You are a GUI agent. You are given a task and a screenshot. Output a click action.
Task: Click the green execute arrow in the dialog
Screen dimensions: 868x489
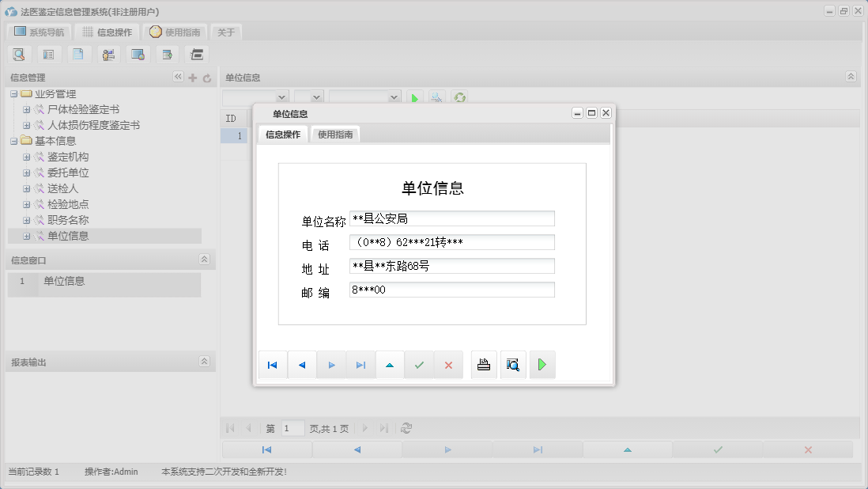coord(542,364)
